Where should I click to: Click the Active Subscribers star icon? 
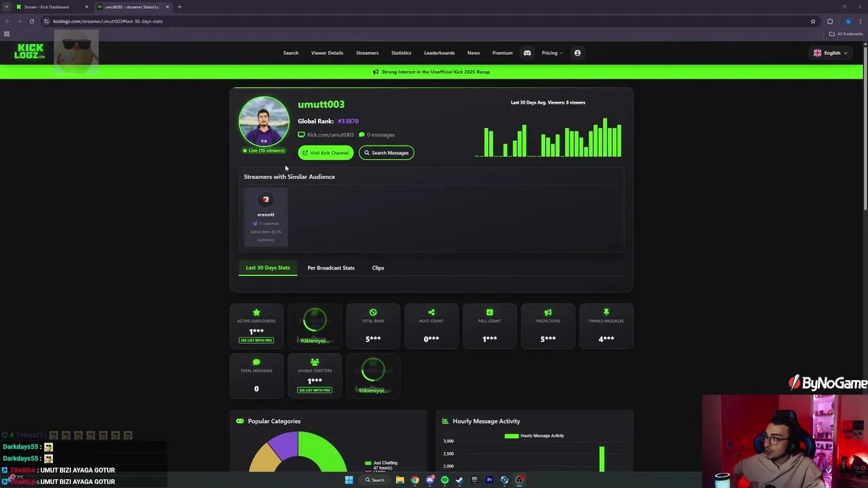(x=256, y=312)
